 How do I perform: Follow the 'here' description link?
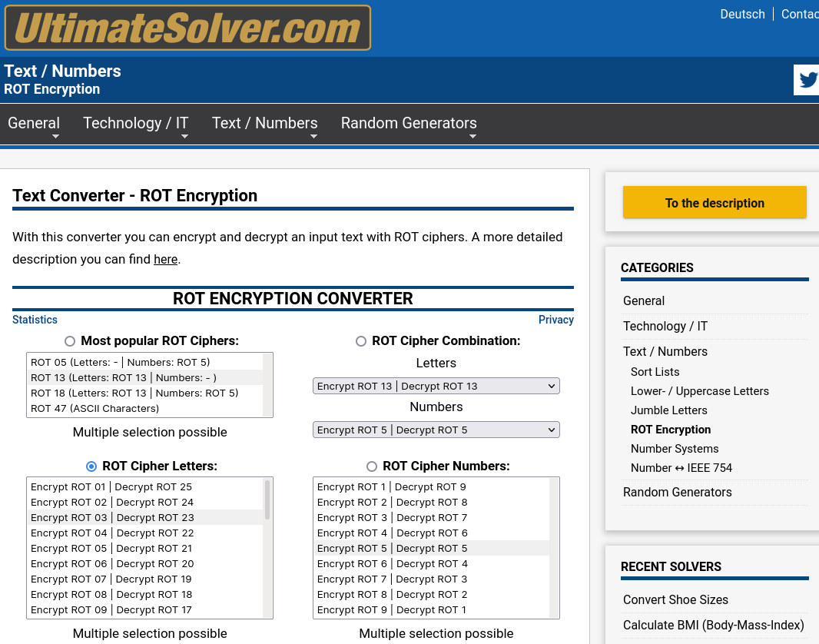coord(166,259)
